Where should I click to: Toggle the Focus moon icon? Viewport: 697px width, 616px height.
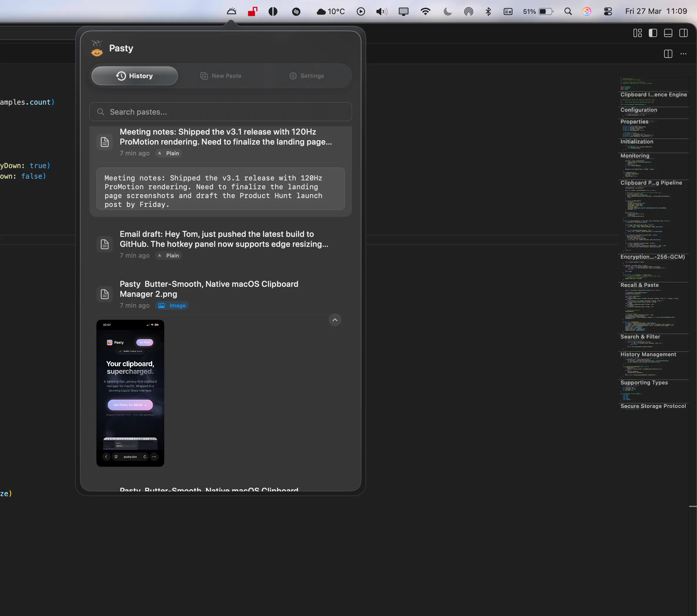coord(448,11)
